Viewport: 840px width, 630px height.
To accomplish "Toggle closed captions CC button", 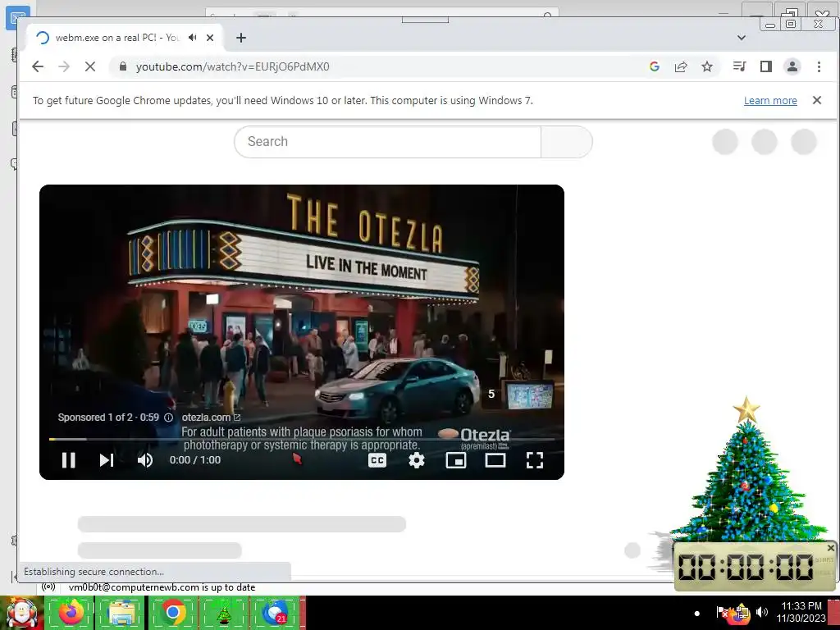I will [x=377, y=459].
